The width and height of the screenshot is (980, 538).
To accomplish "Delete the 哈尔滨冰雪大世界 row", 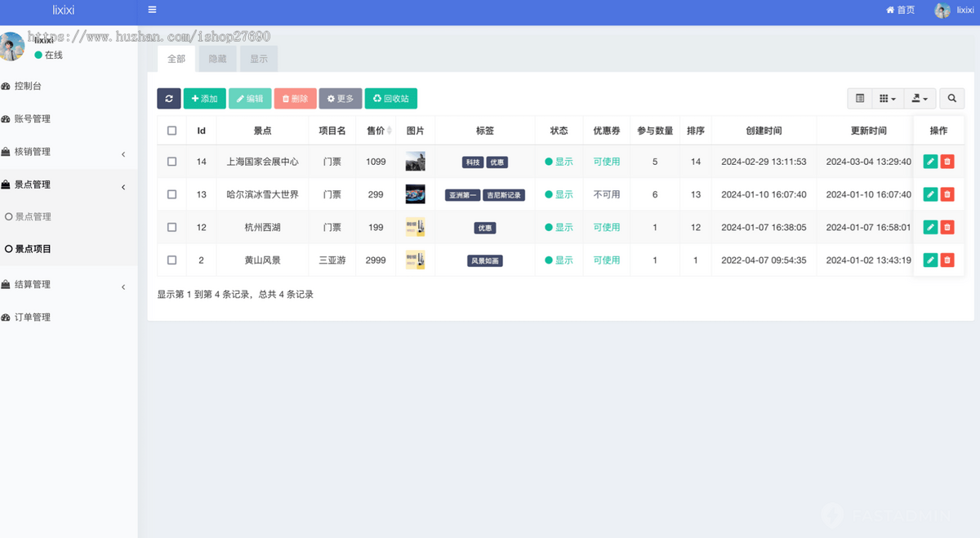I will 947,194.
